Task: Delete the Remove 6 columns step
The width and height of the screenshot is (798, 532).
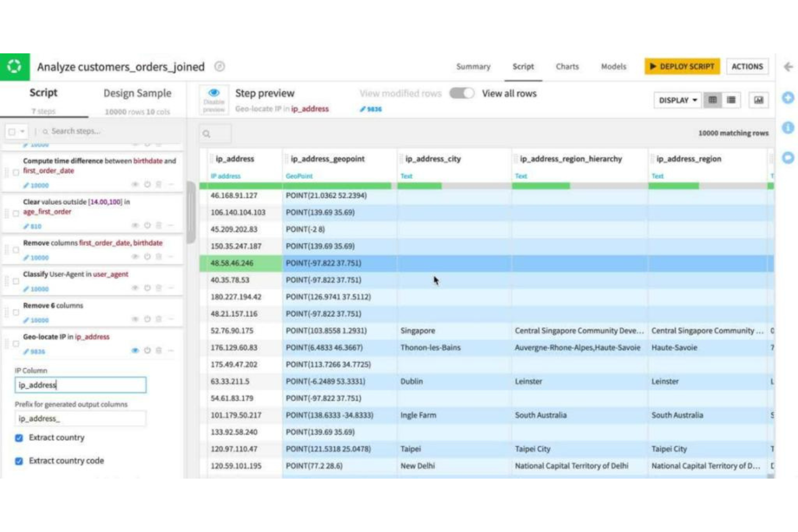Action: (x=159, y=319)
